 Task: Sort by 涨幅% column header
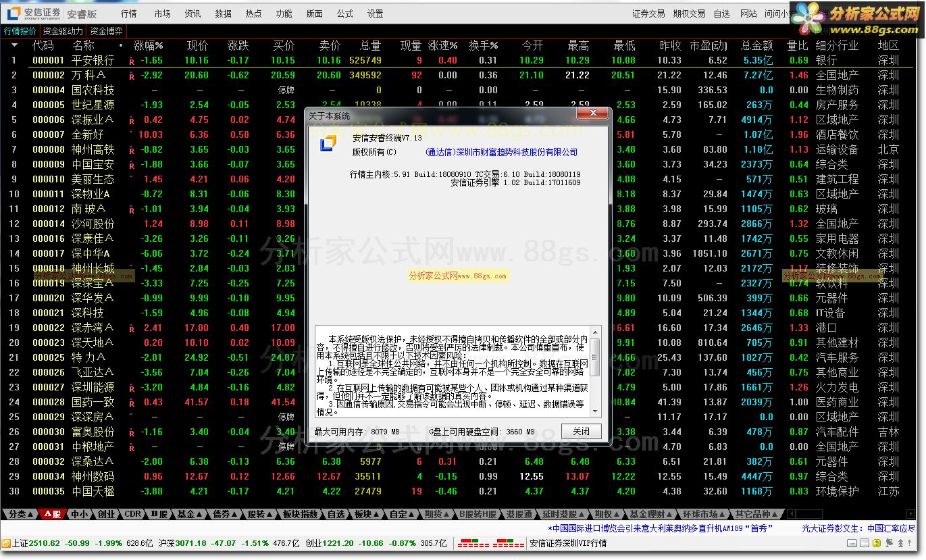(x=149, y=45)
